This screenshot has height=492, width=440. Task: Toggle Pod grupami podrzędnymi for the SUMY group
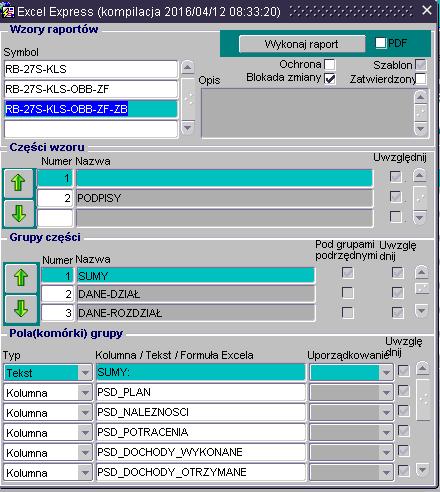[x=348, y=273]
